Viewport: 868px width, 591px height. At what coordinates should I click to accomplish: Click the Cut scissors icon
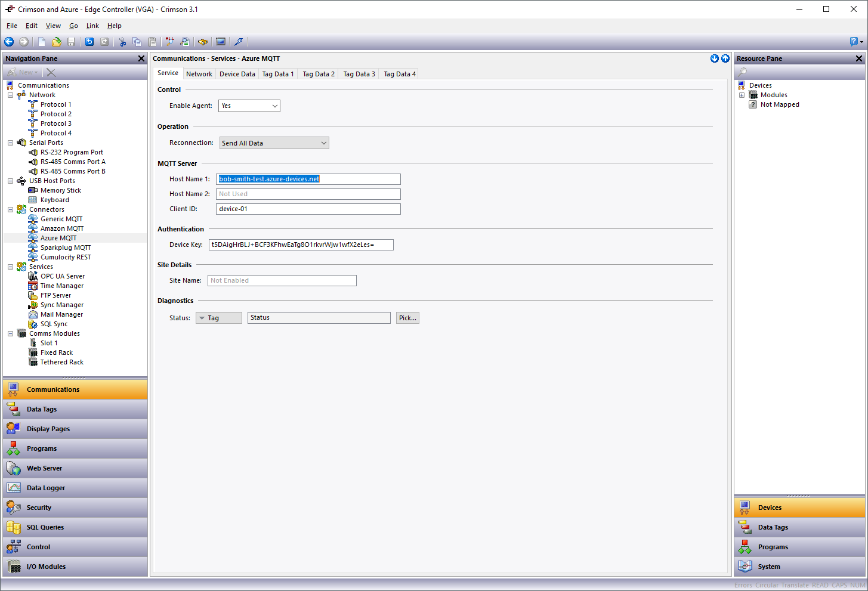click(x=122, y=42)
